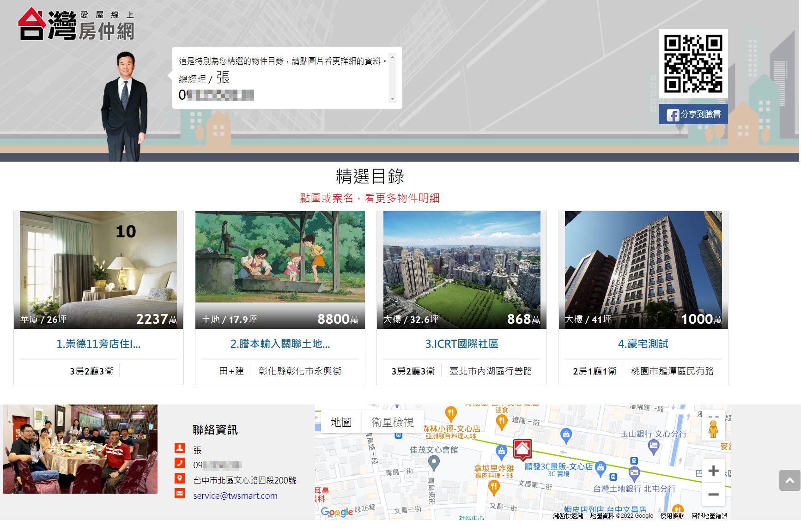Click the red house map marker

point(522,449)
